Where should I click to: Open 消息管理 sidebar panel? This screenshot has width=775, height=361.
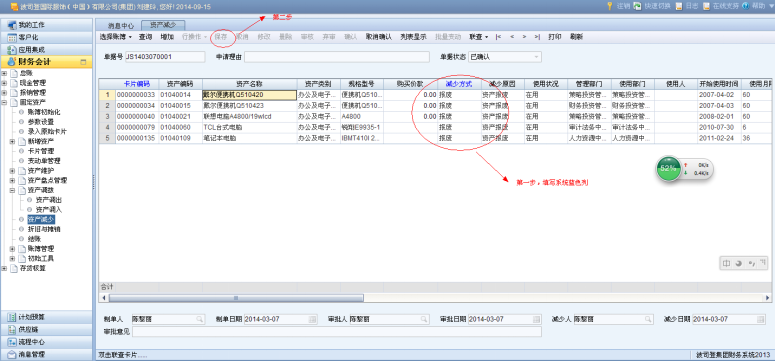(x=46, y=354)
